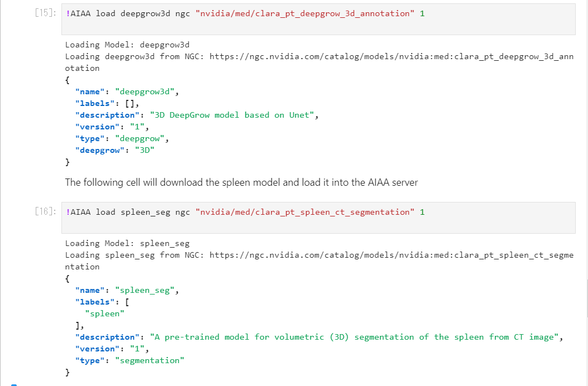Click the clara_pt_spleen_ct_segmentation string in cell 16
Viewport: 588px width, 386px height.
point(305,212)
